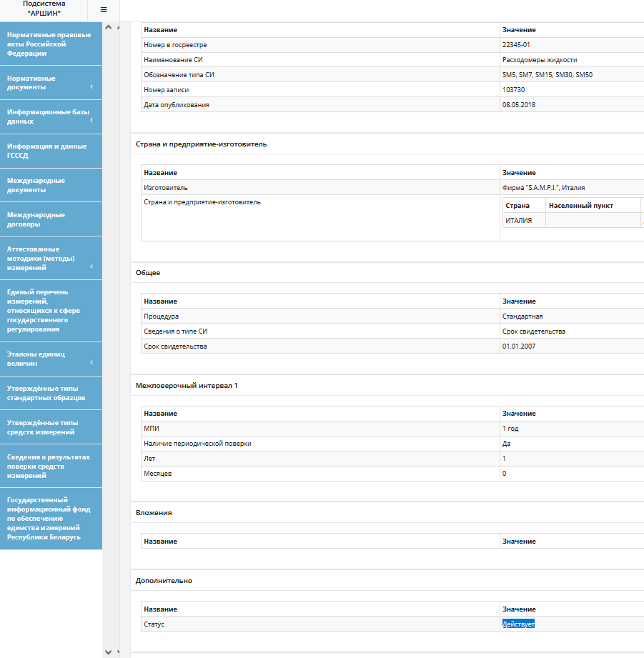644x658 pixels.
Task: Expand the Информационные базы данных chevron
Action: click(x=91, y=121)
